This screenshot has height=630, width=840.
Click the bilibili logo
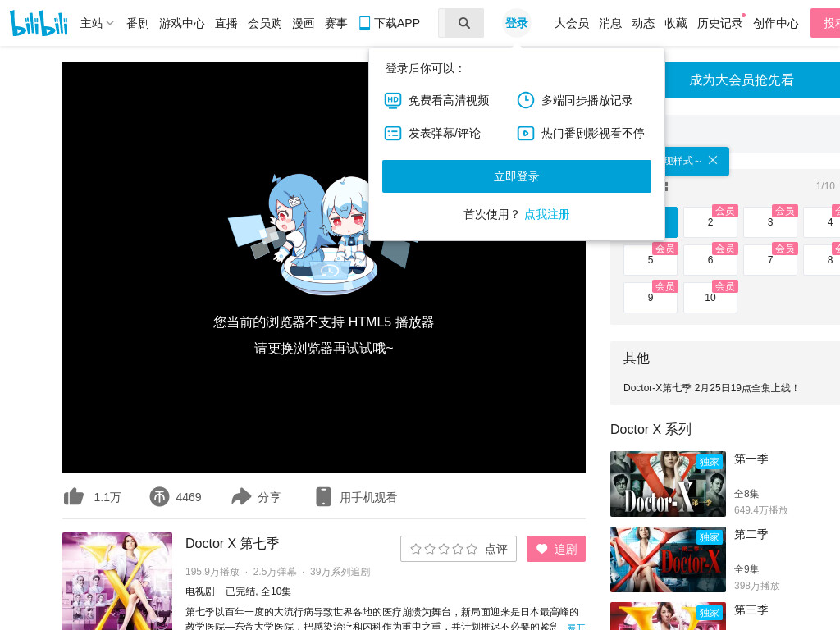tap(39, 23)
